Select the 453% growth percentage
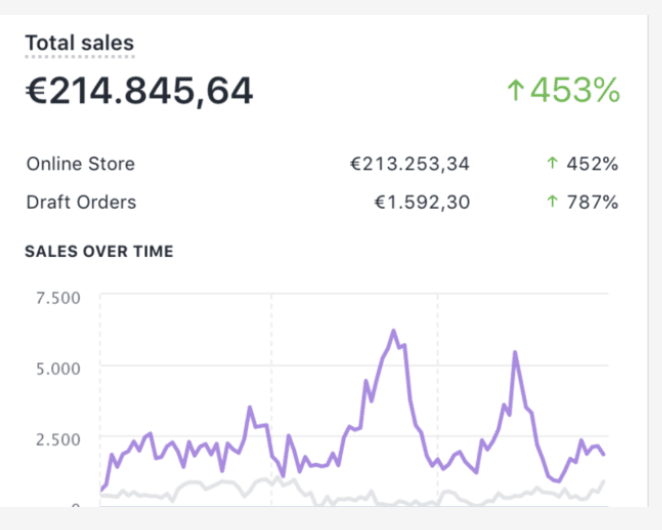Screen dimensions: 662x530 tap(575, 91)
